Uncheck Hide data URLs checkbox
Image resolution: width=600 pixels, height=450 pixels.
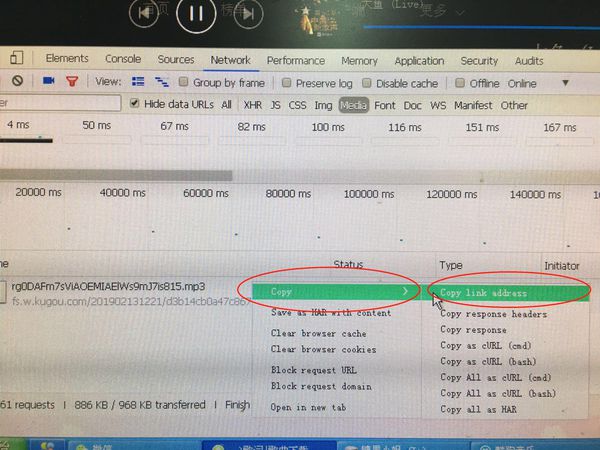coord(134,103)
